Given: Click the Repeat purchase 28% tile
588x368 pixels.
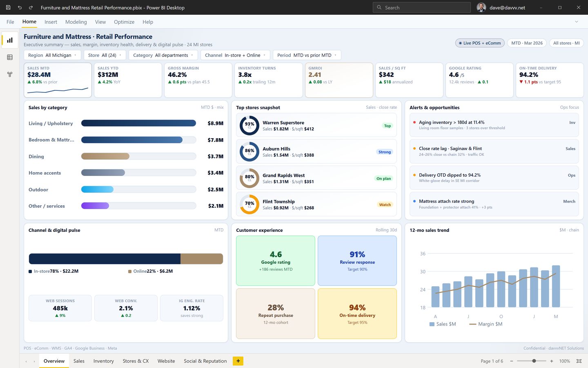Looking at the screenshot, I should [x=276, y=314].
